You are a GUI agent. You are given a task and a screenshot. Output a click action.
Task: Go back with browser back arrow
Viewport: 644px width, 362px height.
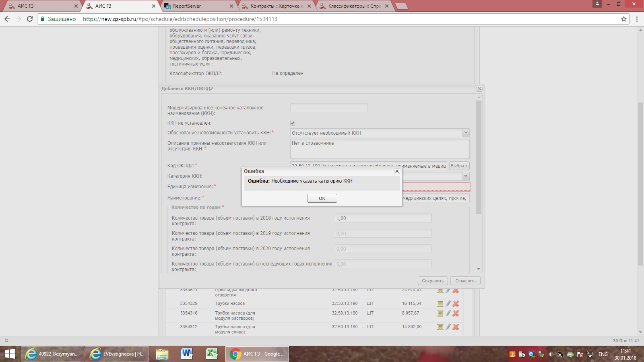(x=7, y=19)
